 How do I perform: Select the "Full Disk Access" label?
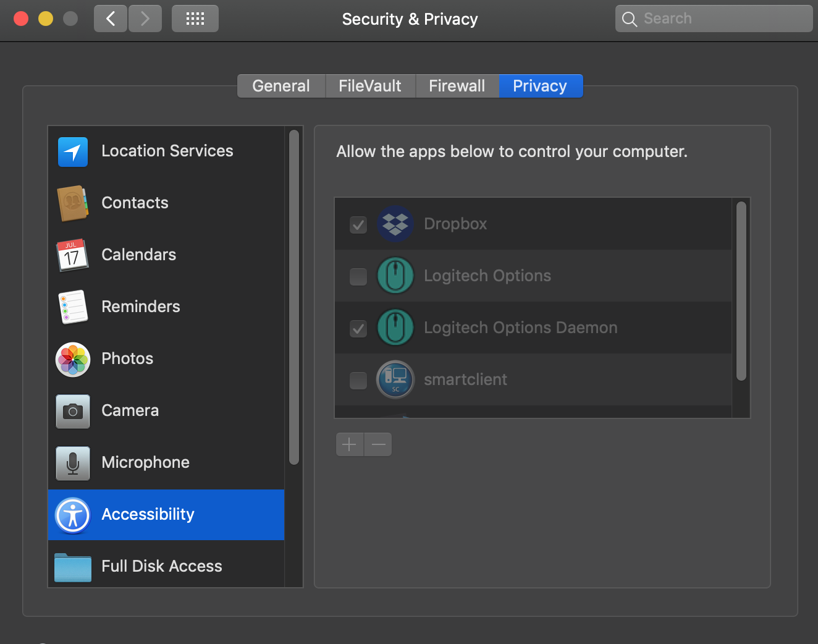[x=162, y=566]
